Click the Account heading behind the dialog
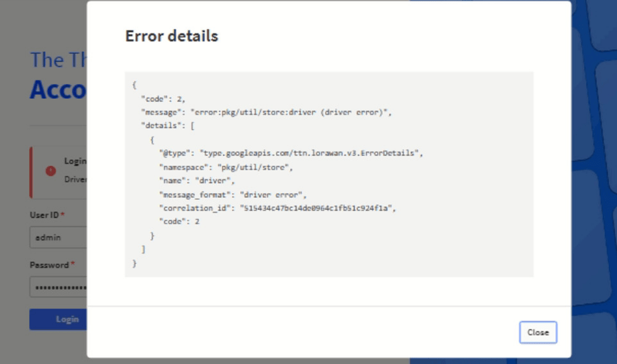This screenshot has height=364, width=617. [x=58, y=89]
